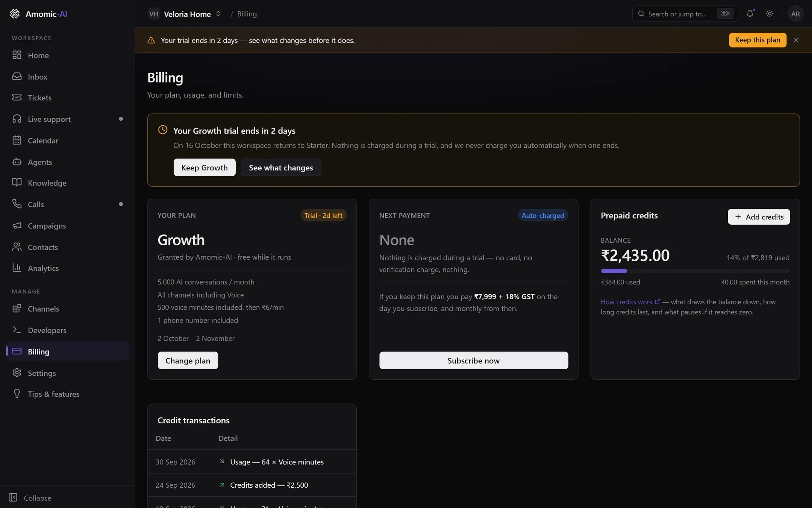Click the Analytics chart icon
The height and width of the screenshot is (508, 812).
17,268
